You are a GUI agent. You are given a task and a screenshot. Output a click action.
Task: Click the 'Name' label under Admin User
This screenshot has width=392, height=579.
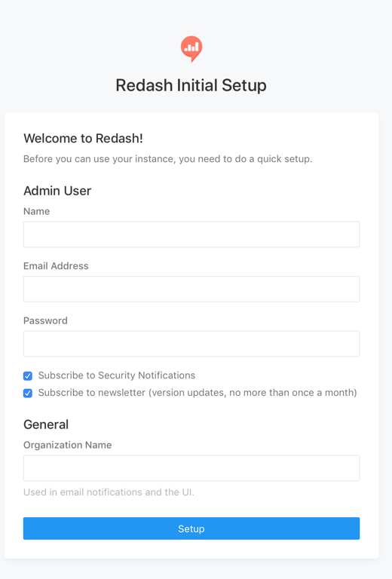pos(36,211)
